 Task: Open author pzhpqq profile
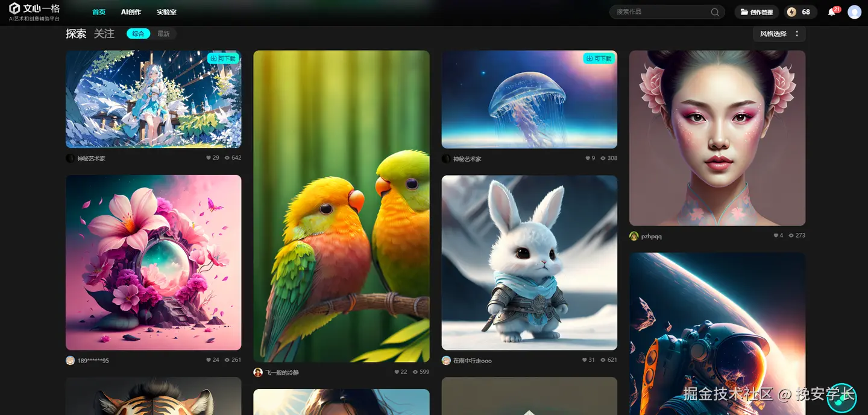coord(652,236)
